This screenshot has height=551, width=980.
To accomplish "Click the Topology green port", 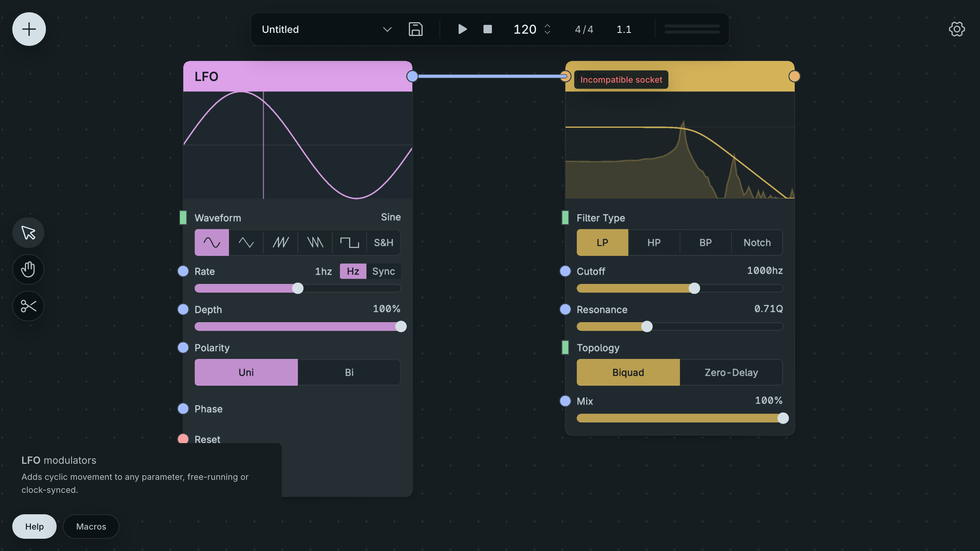I will click(x=565, y=347).
